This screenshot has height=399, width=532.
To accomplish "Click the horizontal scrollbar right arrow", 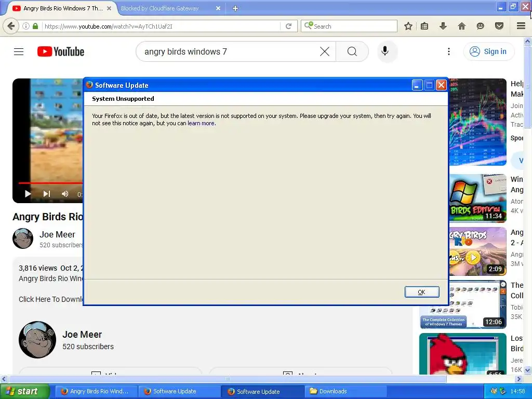I will [519, 379].
